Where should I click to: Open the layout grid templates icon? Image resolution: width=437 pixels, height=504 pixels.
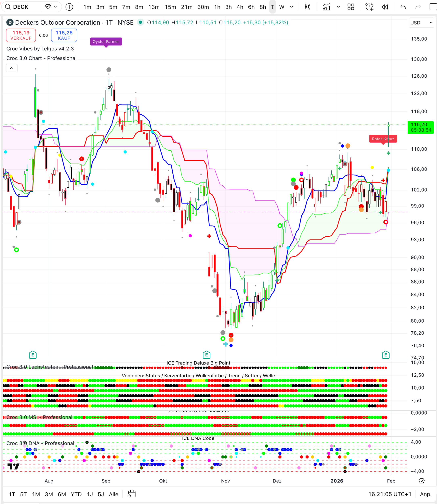(x=351, y=7)
